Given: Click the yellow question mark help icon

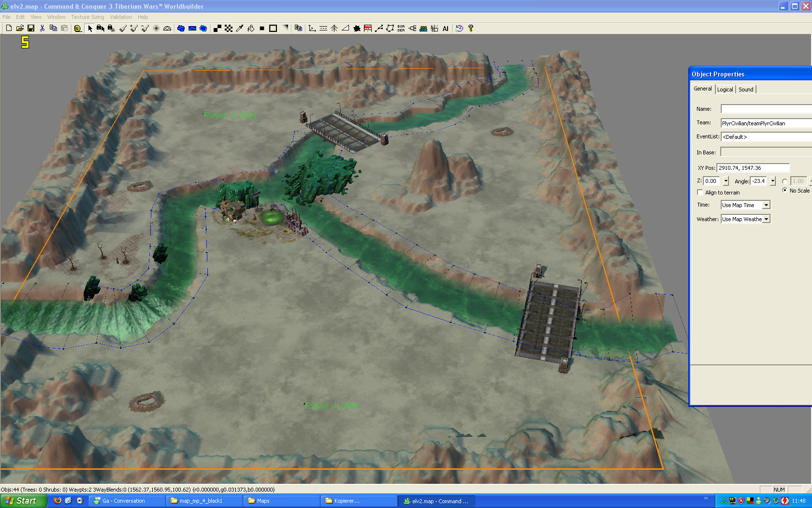Looking at the screenshot, I should (x=470, y=28).
